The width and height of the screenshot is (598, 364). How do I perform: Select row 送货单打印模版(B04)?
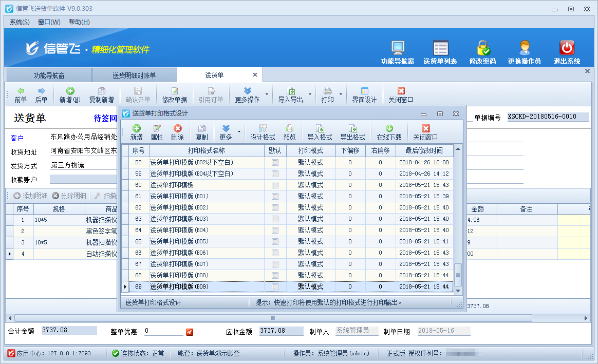tap(291, 230)
